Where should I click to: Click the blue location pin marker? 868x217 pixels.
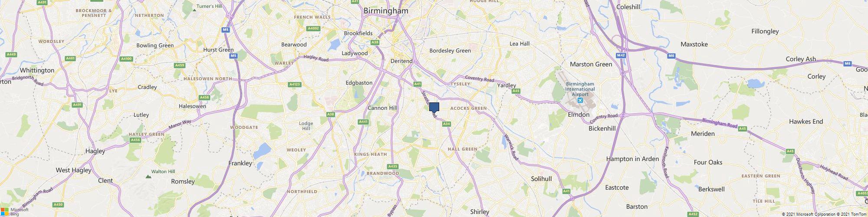pyautogui.click(x=434, y=108)
